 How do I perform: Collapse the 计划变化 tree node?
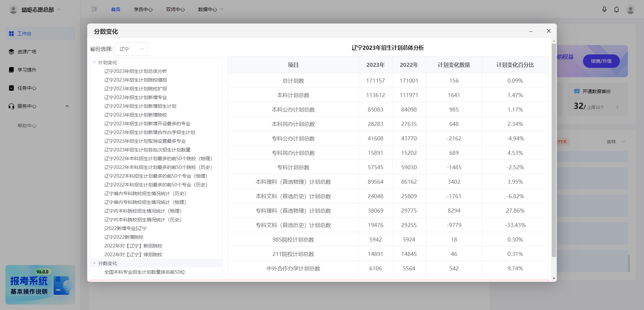coord(95,62)
